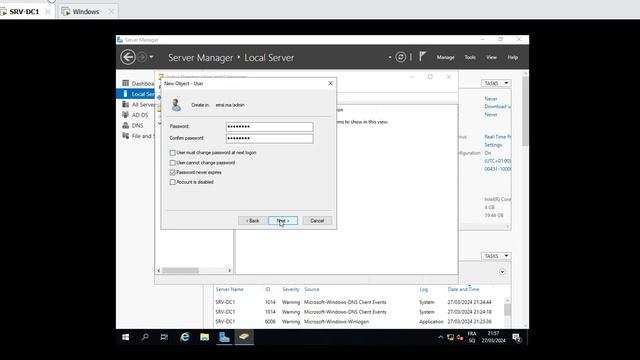Show hidden system tray icons
Image resolution: width=640 pixels, height=360 pixels.
(x=440, y=338)
